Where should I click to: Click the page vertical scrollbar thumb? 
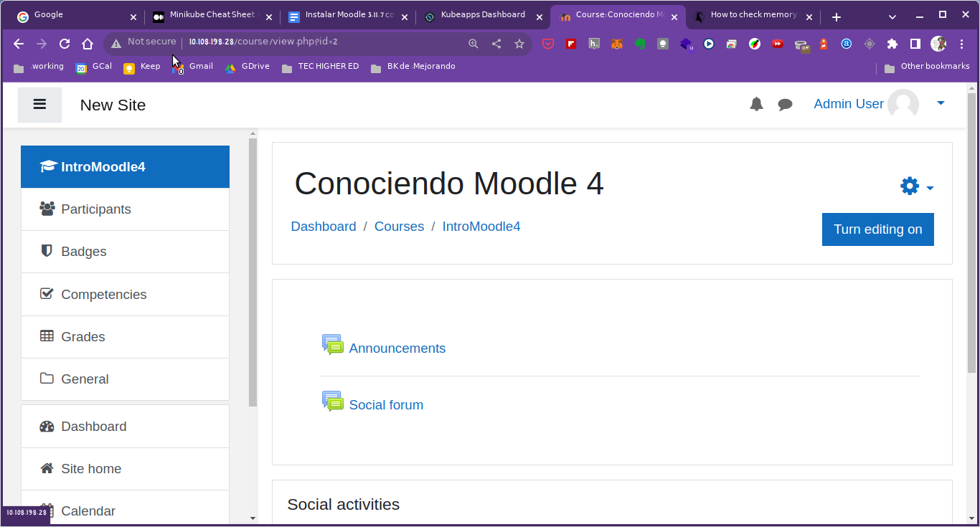tap(973, 232)
